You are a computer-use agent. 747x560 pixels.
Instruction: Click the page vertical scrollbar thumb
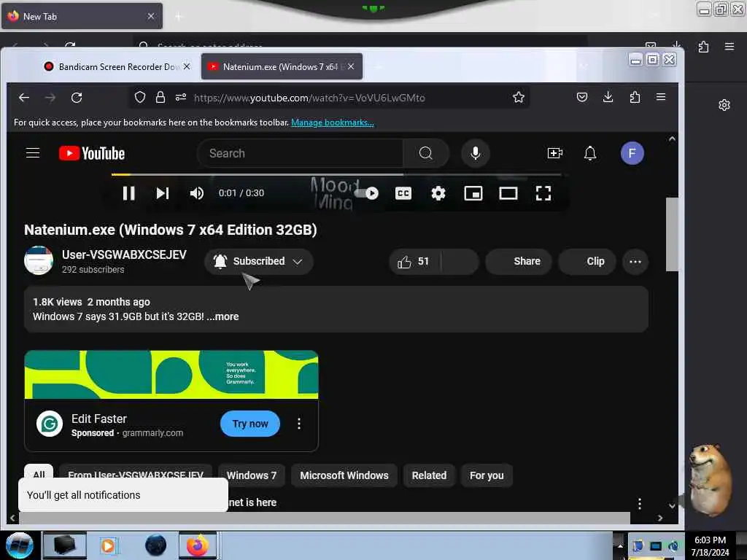[672, 234]
